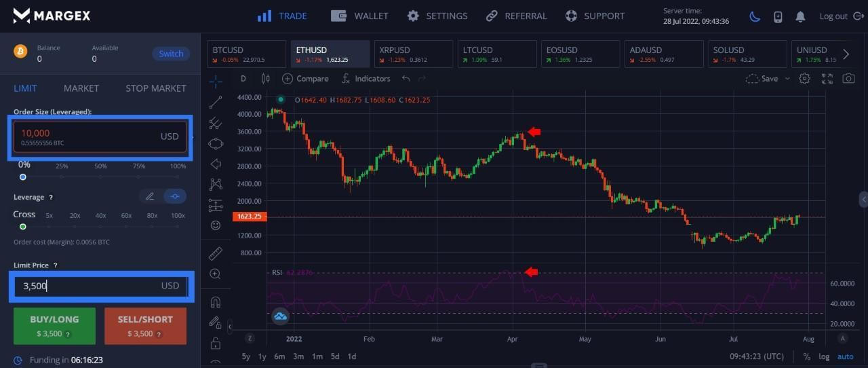Image resolution: width=868 pixels, height=368 pixels.
Task: Open the emoji icons tool
Action: click(x=216, y=225)
